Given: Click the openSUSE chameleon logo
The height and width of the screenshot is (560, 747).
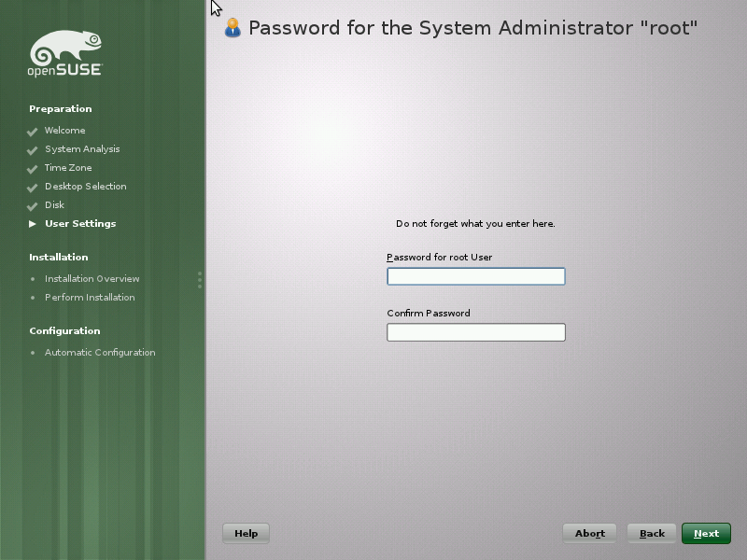Looking at the screenshot, I should [x=65, y=53].
